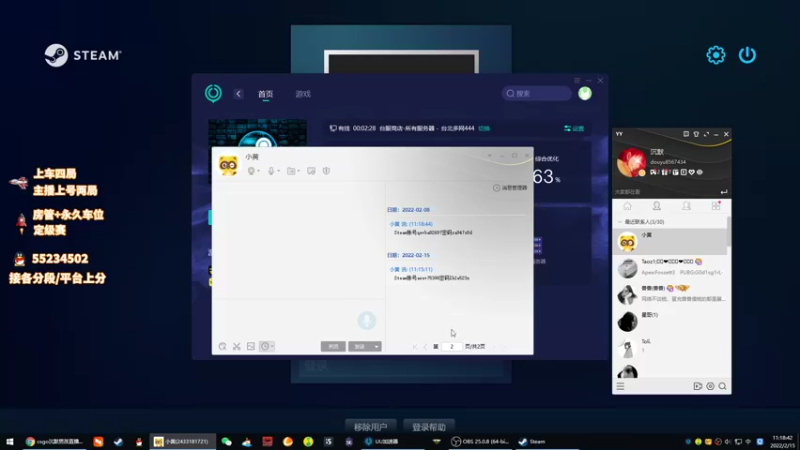Switch to the 游戏 tab in UU accelerator
800x450 pixels.
303,94
